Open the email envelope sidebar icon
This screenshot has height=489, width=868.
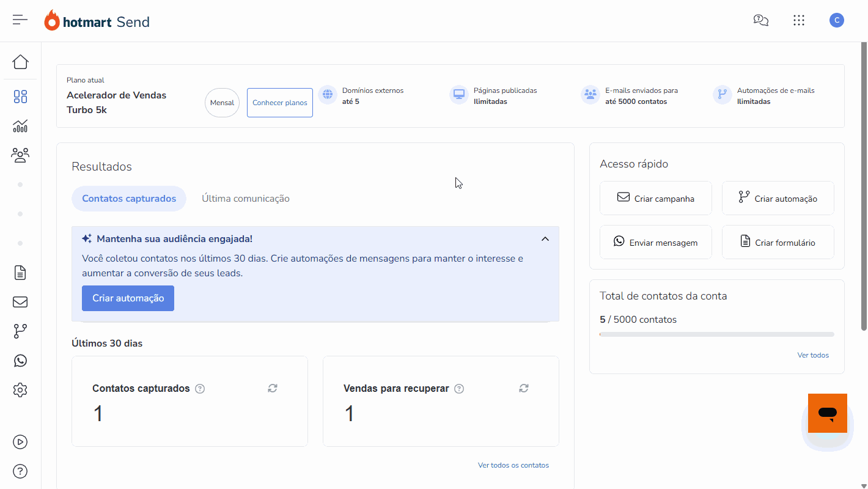[20, 302]
